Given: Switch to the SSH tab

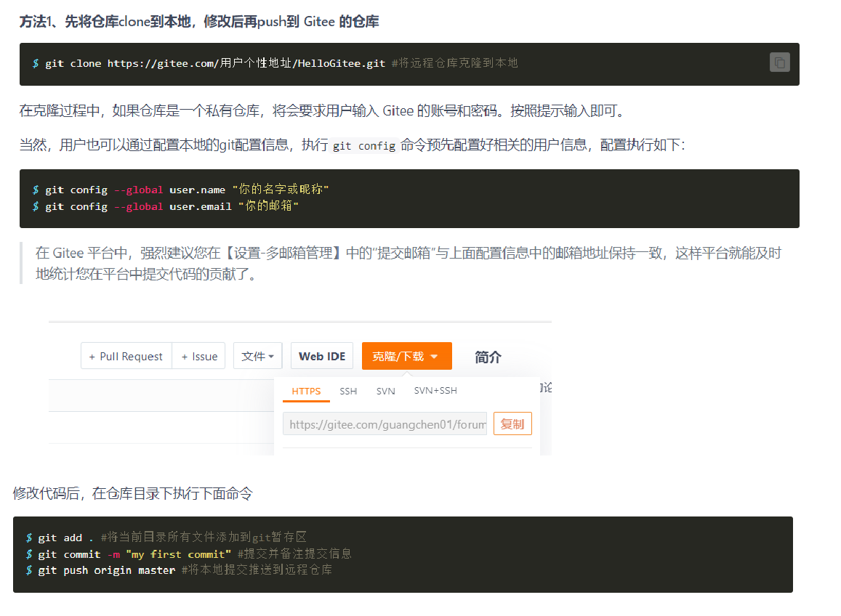Looking at the screenshot, I should [x=348, y=392].
